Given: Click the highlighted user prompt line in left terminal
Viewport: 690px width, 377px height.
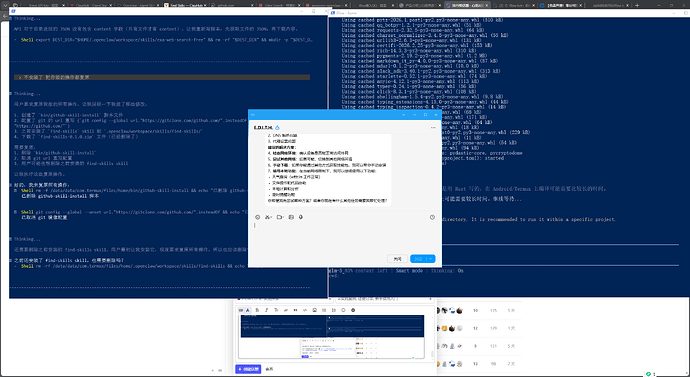Looking at the screenshot, I should tap(162, 77).
